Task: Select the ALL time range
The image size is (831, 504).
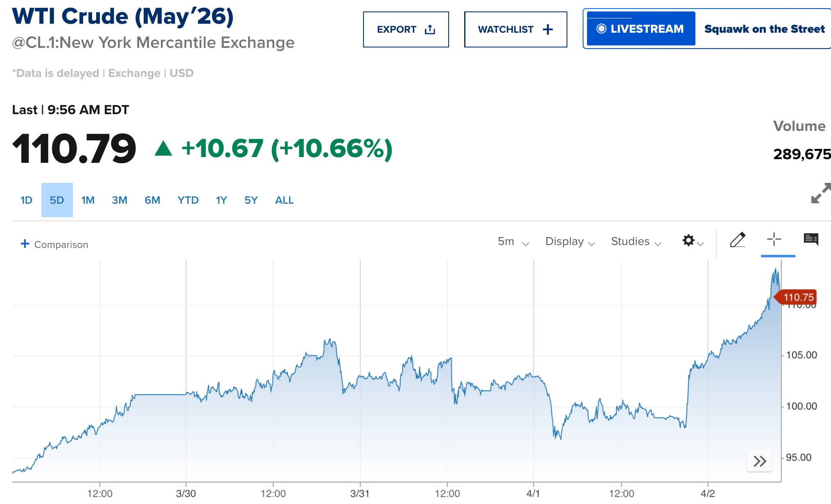Action: [x=284, y=200]
